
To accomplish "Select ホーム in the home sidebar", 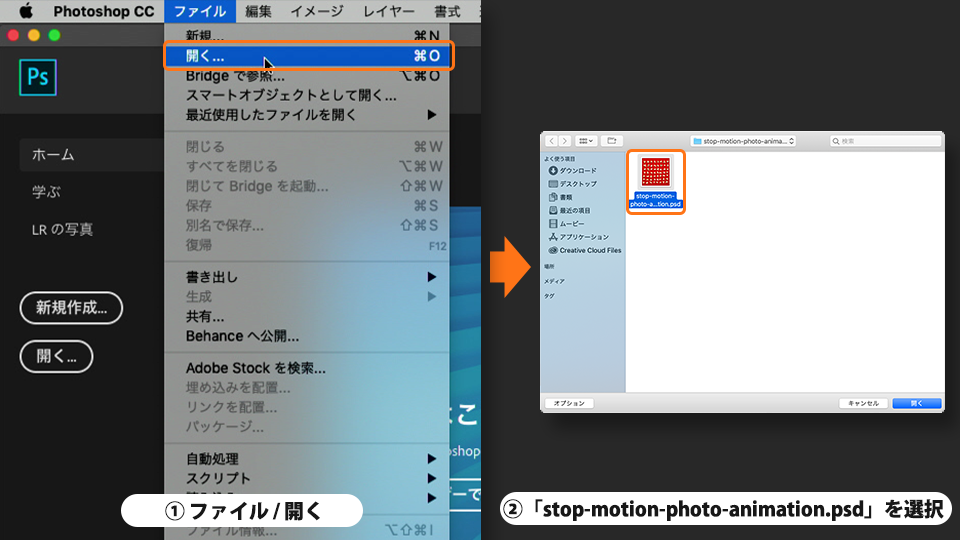I will (92, 155).
